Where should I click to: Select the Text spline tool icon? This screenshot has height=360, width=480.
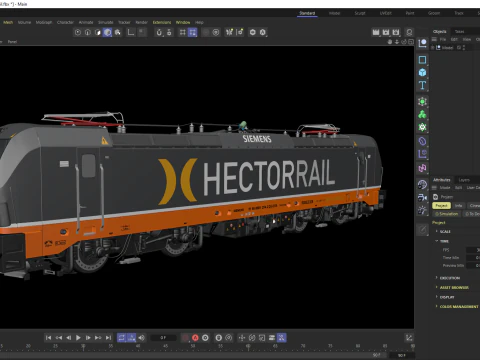click(422, 85)
